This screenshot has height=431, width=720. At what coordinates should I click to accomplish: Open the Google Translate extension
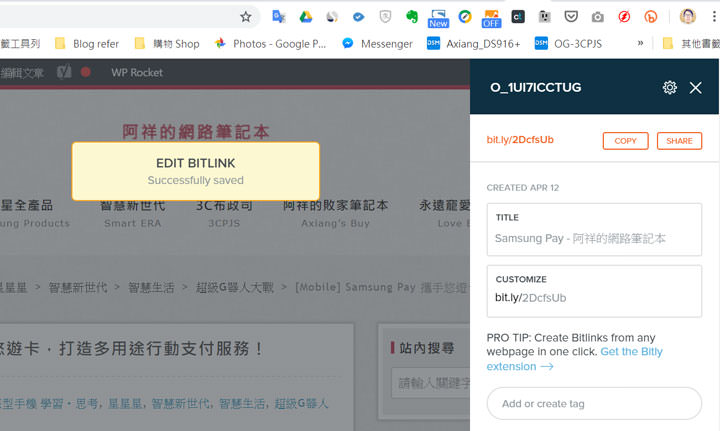point(278,17)
